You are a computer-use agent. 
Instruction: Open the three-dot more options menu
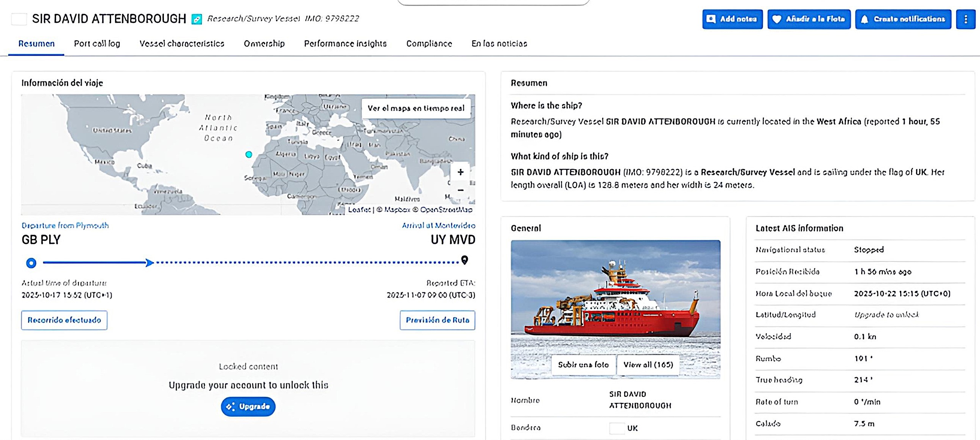(966, 19)
